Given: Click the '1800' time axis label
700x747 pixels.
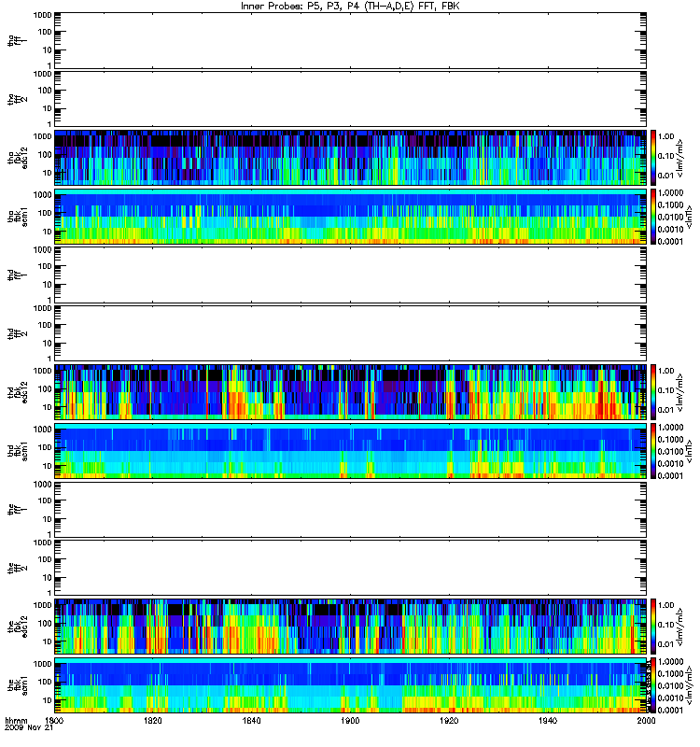Looking at the screenshot, I should click(54, 720).
